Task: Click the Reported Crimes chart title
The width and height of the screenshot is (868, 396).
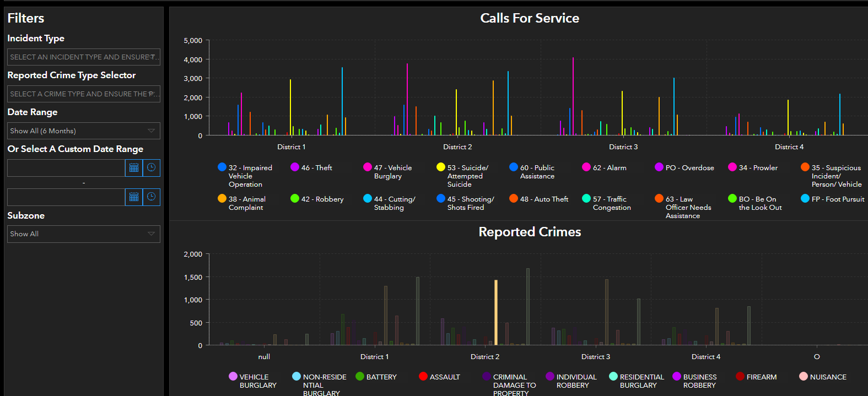Action: [x=530, y=232]
